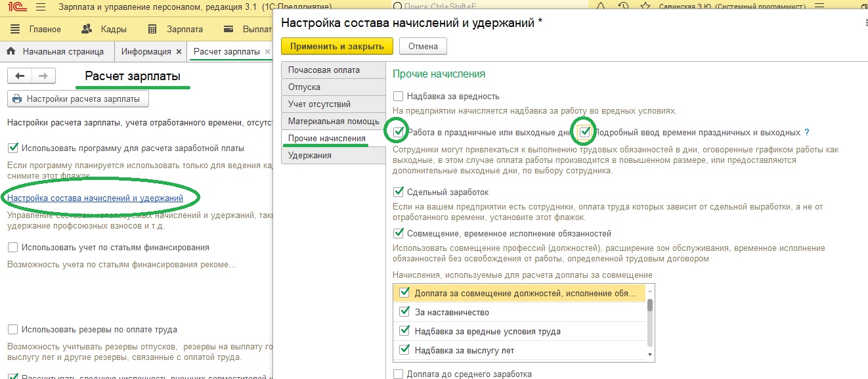Select Учет отсутствий section

[333, 104]
